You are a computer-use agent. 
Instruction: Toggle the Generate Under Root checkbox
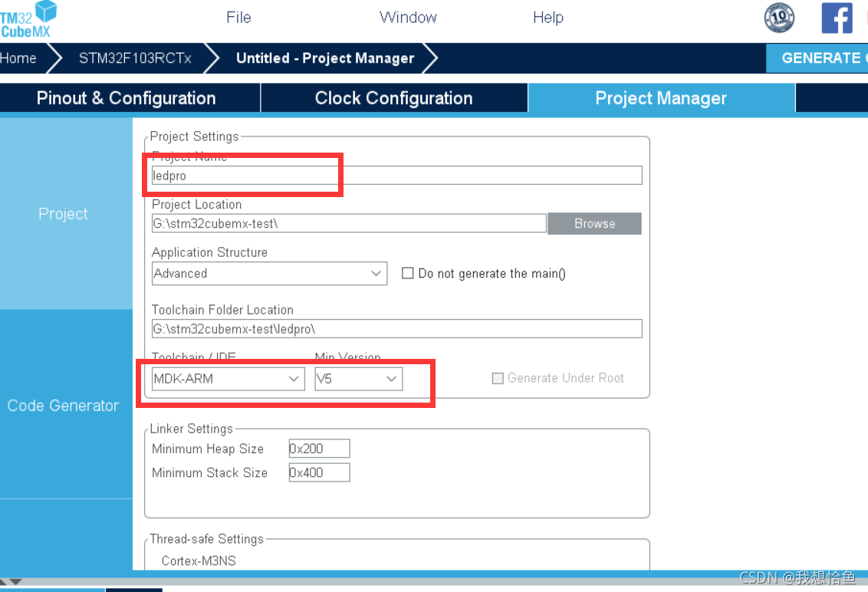(498, 378)
